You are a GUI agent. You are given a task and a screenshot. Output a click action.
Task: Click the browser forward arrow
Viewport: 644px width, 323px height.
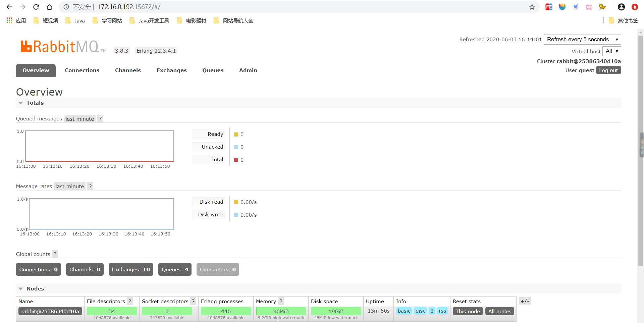[x=22, y=7]
